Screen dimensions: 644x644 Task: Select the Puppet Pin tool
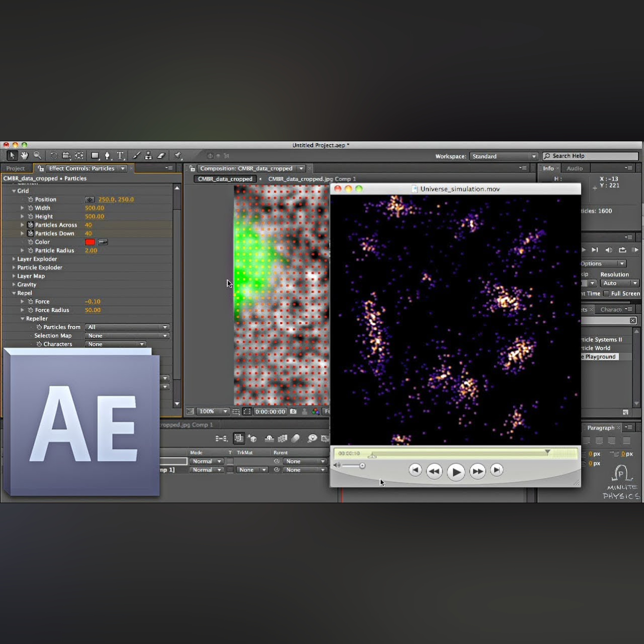point(178,156)
